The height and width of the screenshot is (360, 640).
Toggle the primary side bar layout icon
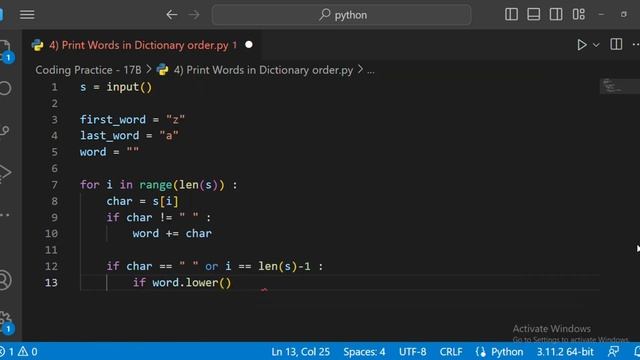(511, 14)
